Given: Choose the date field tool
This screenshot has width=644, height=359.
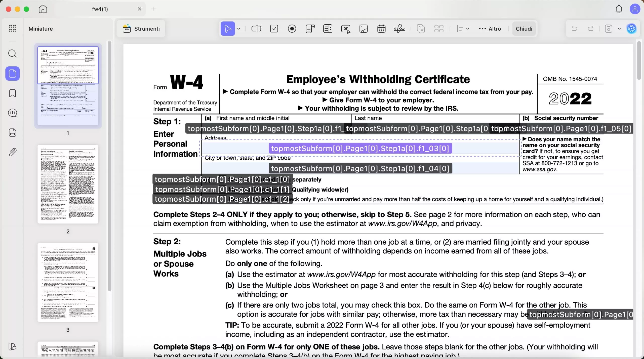Looking at the screenshot, I should (381, 29).
